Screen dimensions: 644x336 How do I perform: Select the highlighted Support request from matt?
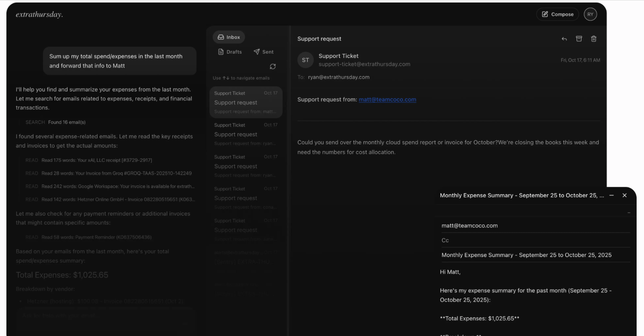tap(246, 102)
